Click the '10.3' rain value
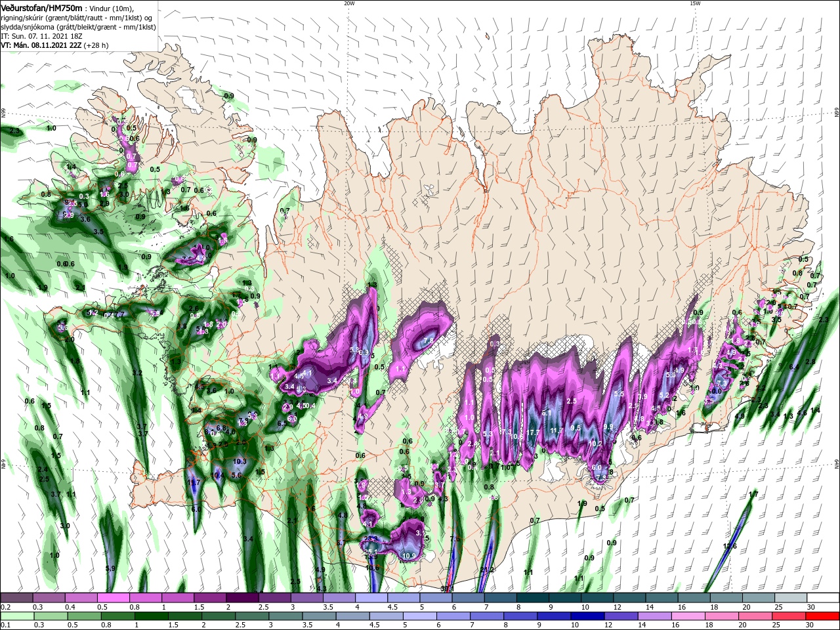The width and height of the screenshot is (840, 630). coord(240,461)
